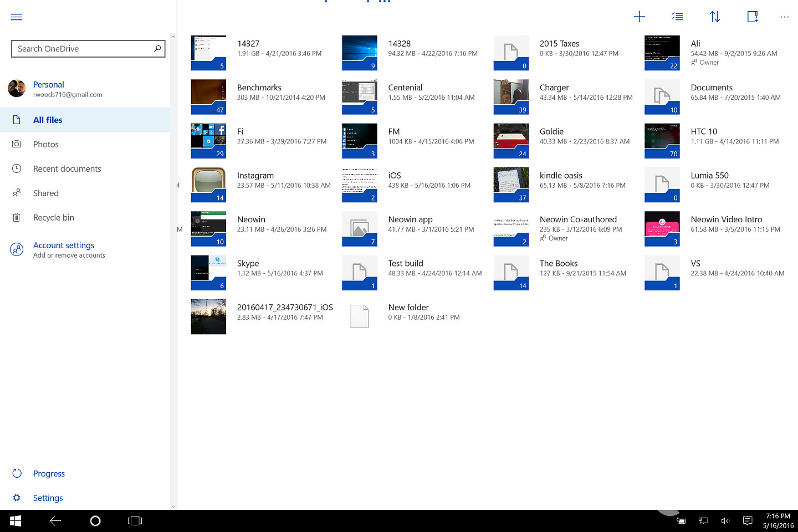Click the Account settings person icon
Screen dimensions: 798x532
pyautogui.click(x=17, y=250)
